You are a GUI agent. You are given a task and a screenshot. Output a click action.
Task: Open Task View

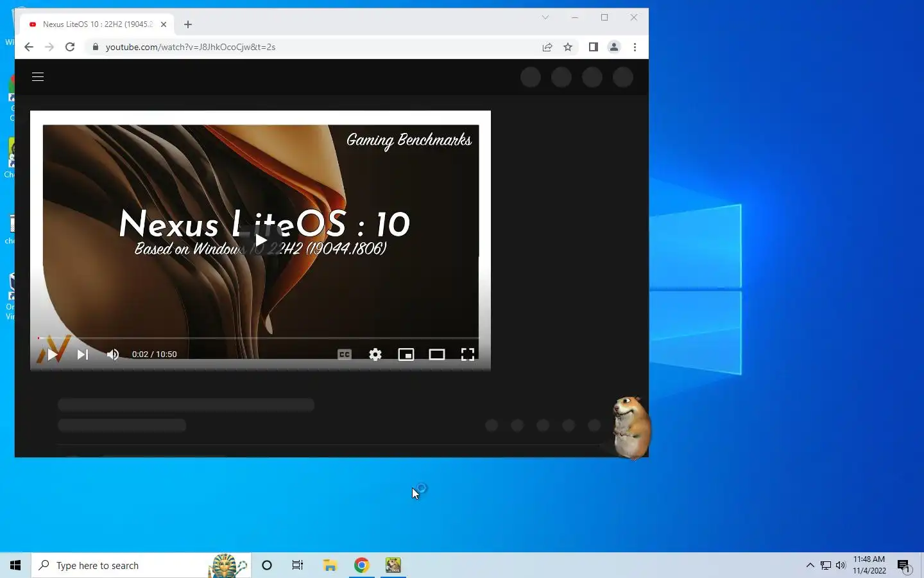coord(298,565)
